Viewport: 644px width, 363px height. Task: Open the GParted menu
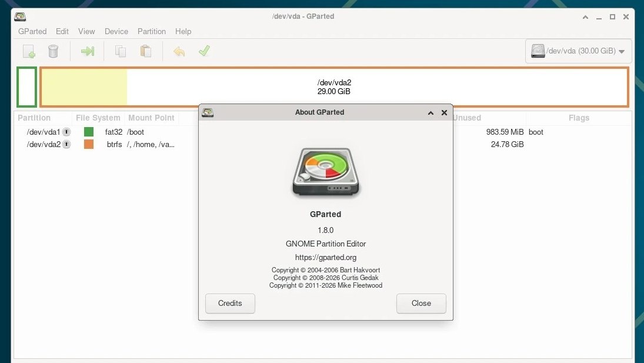pos(32,31)
